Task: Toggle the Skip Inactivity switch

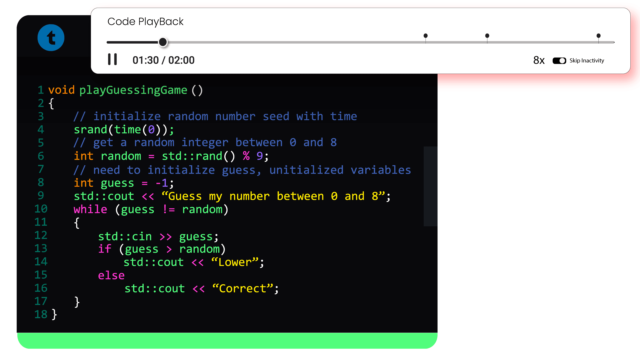Action: coord(559,61)
